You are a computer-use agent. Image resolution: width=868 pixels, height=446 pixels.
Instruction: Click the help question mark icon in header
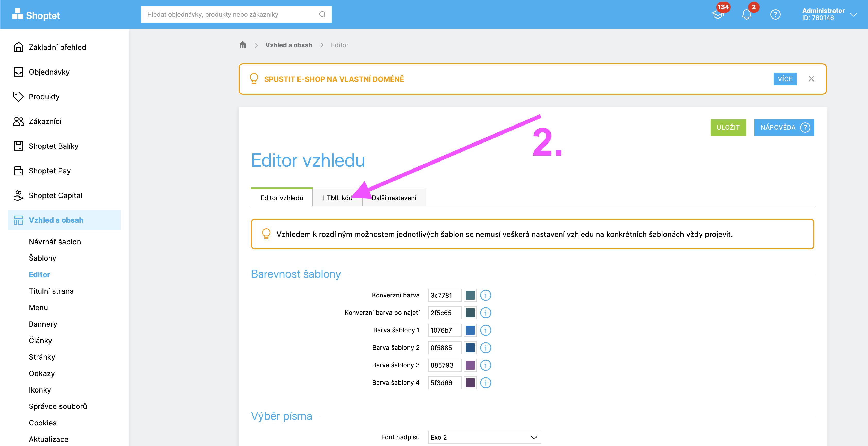point(775,14)
